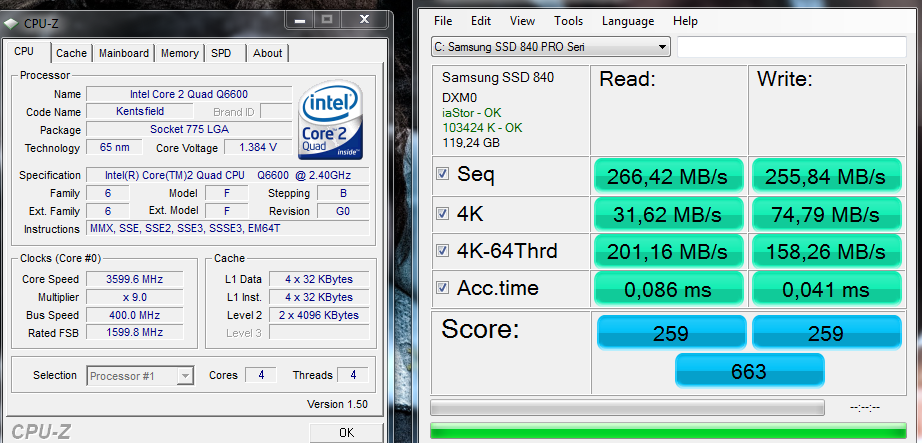This screenshot has width=922, height=443.
Task: Toggle the Seq benchmark checkbox
Action: click(443, 174)
